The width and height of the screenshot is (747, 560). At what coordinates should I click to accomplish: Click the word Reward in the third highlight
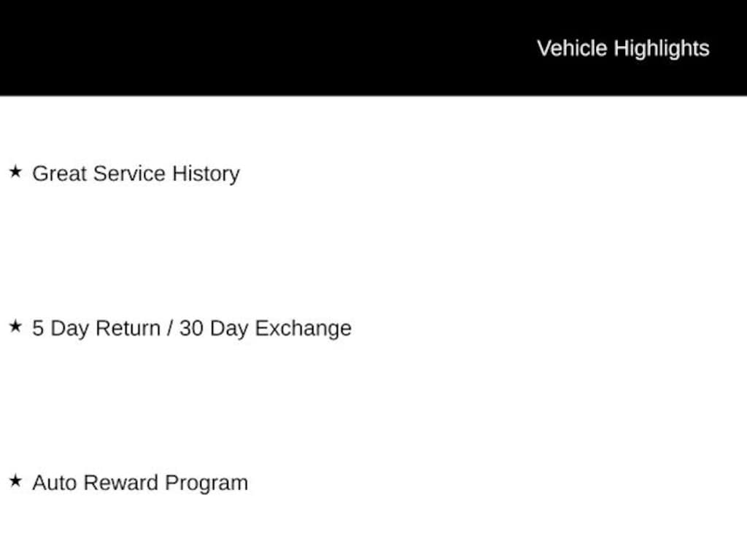tap(120, 483)
